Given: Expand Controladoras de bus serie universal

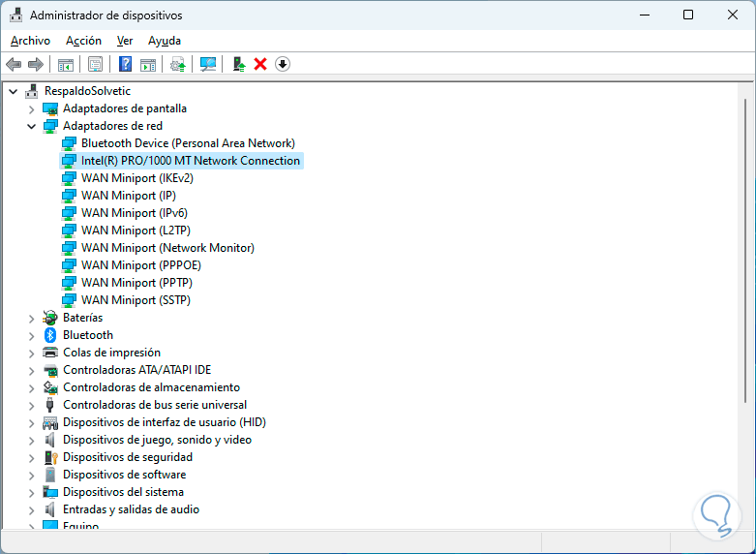Looking at the screenshot, I should coord(32,406).
